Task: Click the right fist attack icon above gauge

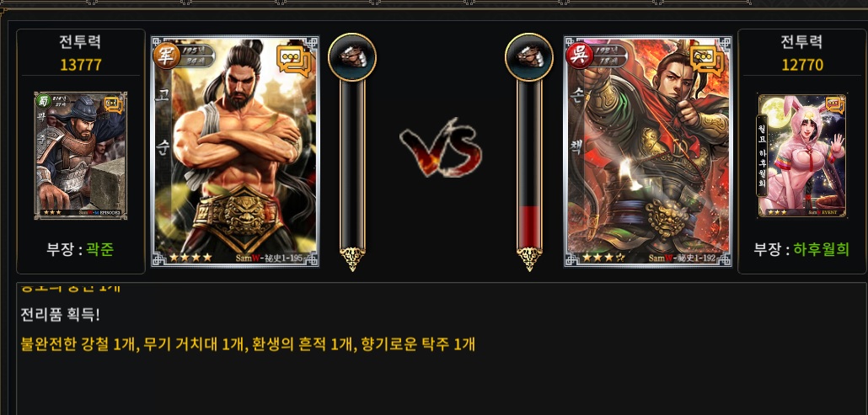Action: [x=528, y=57]
